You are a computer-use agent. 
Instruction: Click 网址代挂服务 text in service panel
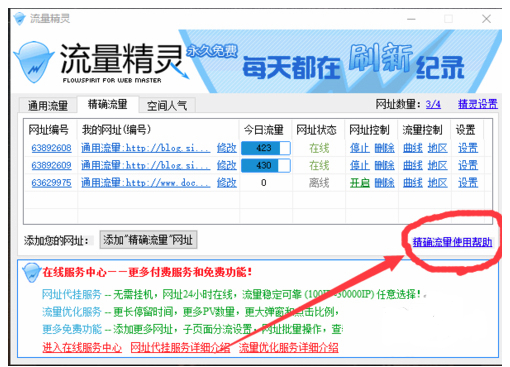(x=72, y=294)
